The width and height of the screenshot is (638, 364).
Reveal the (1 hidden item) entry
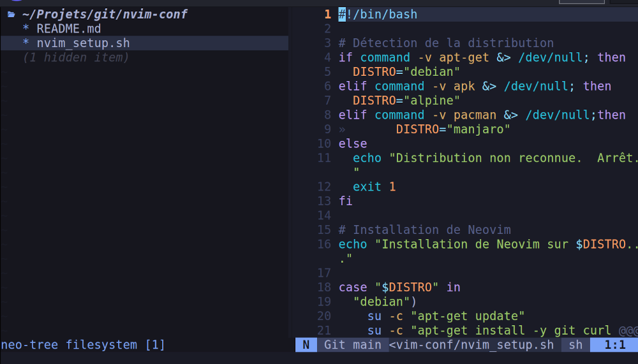click(76, 57)
